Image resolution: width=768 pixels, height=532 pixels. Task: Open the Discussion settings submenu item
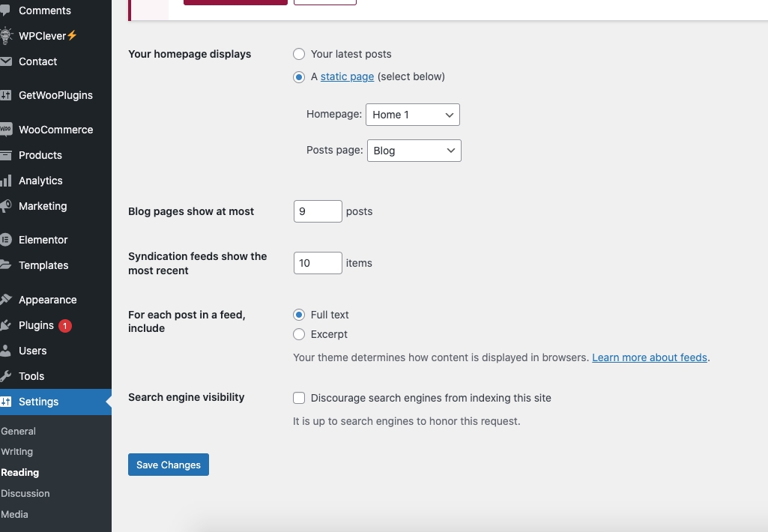[25, 493]
